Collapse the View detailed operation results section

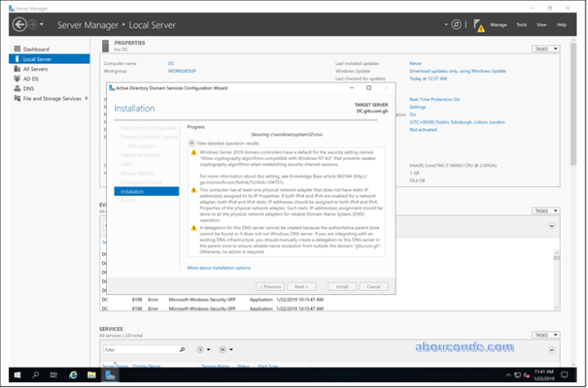(x=191, y=143)
